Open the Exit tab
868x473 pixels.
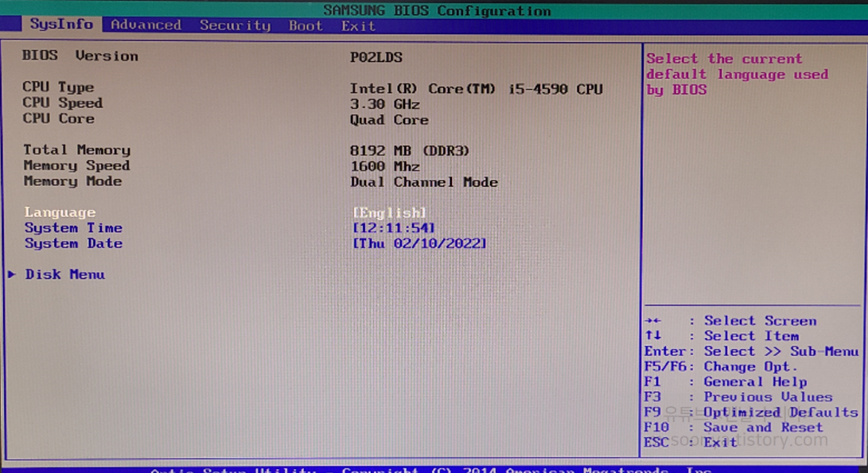[x=358, y=26]
